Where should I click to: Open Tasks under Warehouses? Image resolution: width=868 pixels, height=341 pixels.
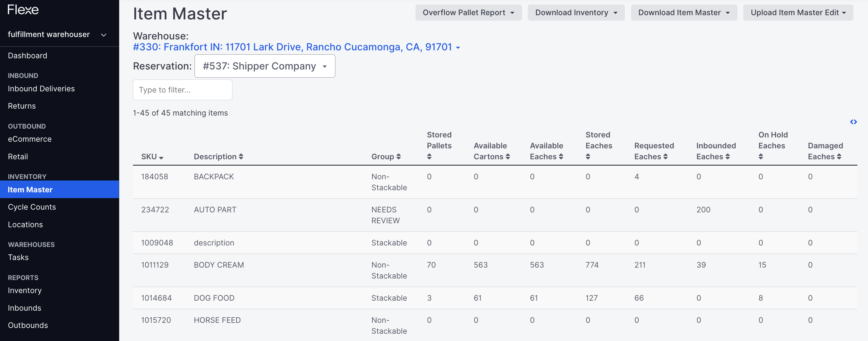tap(18, 258)
